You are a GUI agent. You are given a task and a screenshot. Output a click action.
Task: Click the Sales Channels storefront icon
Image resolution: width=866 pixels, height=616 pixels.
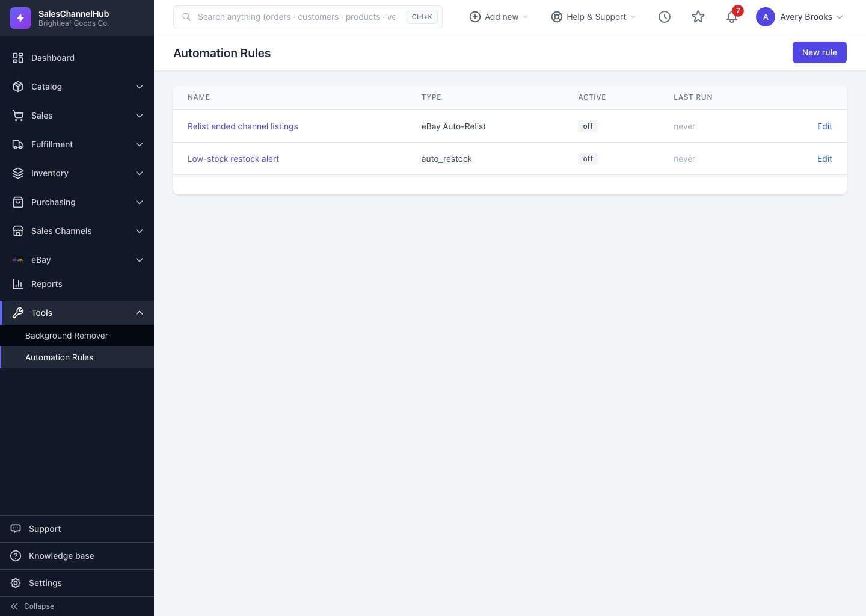(18, 231)
